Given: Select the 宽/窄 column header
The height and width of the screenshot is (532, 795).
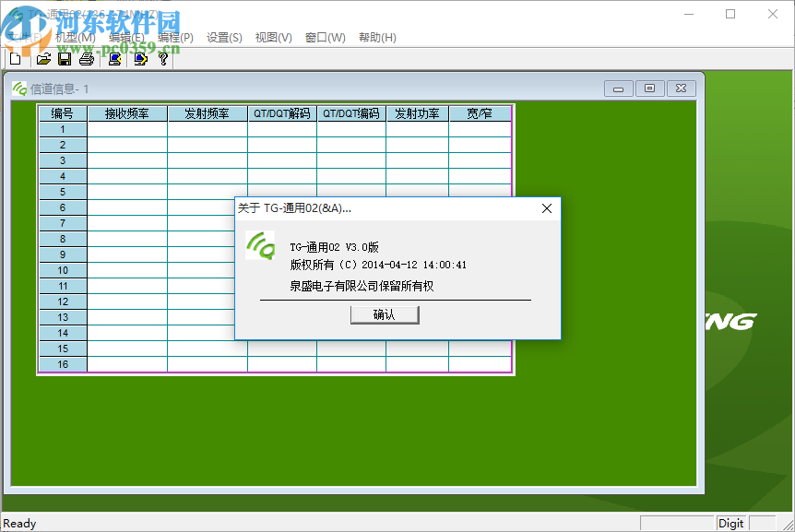Looking at the screenshot, I should point(480,113).
